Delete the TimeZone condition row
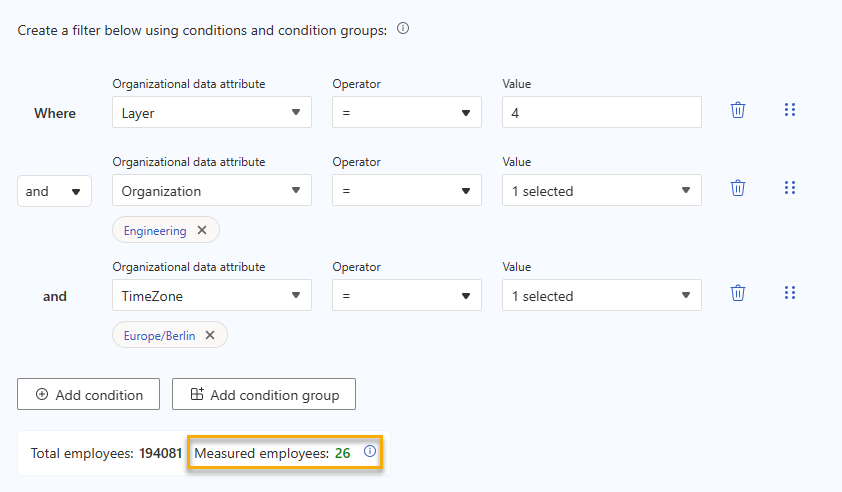This screenshot has width=842, height=492. pyautogui.click(x=738, y=293)
